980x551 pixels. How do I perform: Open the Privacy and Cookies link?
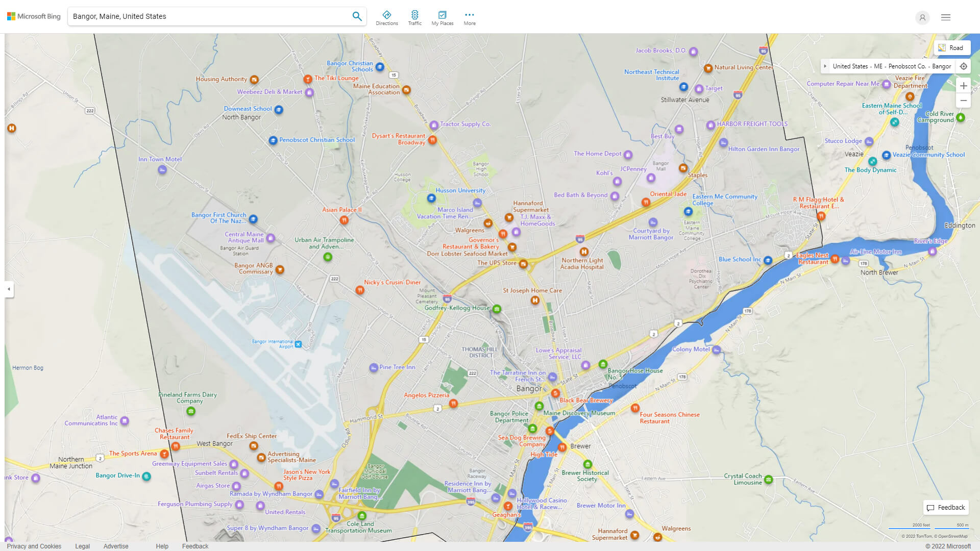point(34,546)
